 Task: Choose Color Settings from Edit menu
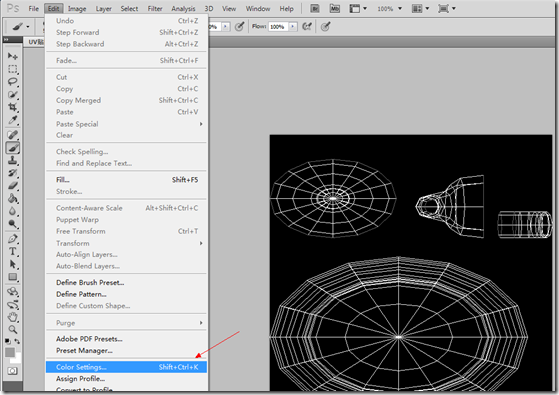point(126,367)
